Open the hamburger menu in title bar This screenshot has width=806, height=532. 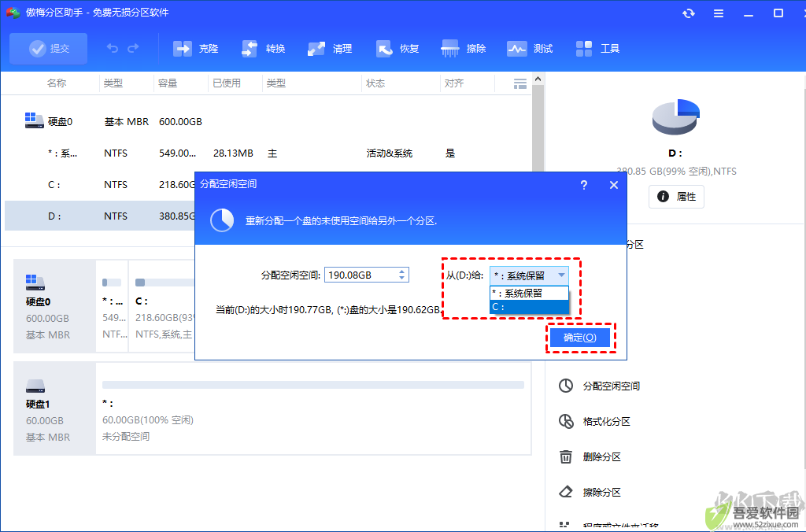pyautogui.click(x=719, y=13)
